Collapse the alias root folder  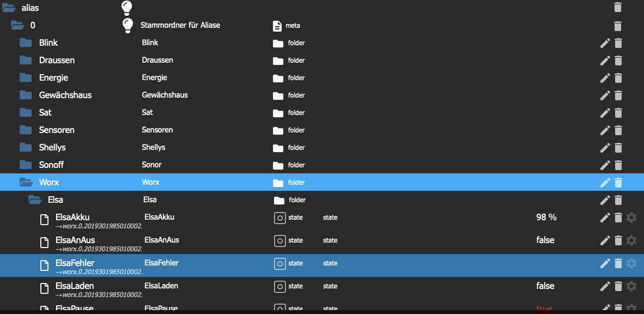(9, 8)
